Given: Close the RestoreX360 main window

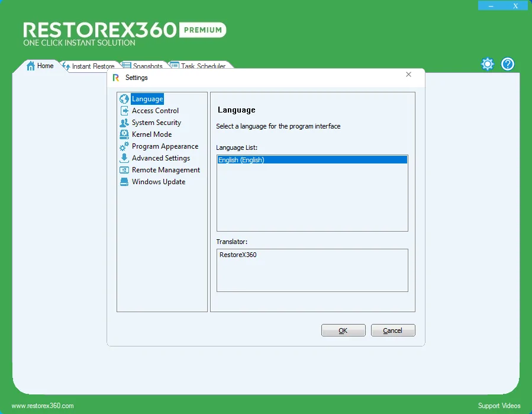Looking at the screenshot, I should click(515, 6).
